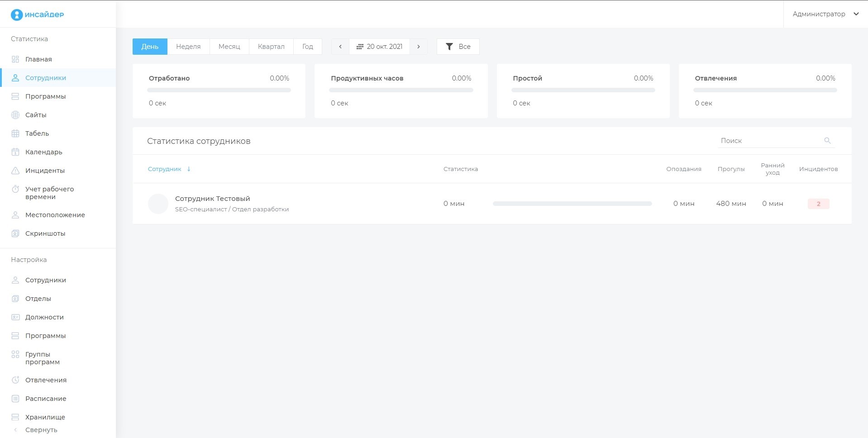Select the Неделя period tab
868x438 pixels.
point(188,47)
